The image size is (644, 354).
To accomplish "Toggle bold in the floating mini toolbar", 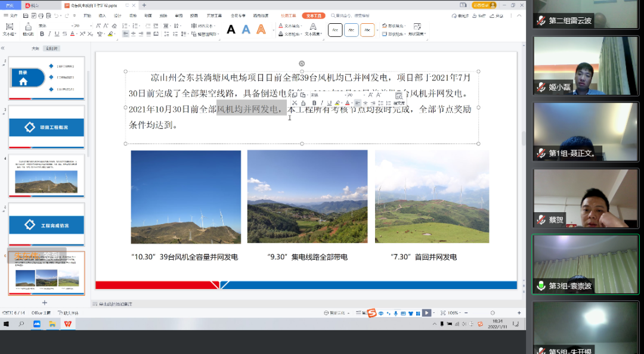I will (314, 103).
